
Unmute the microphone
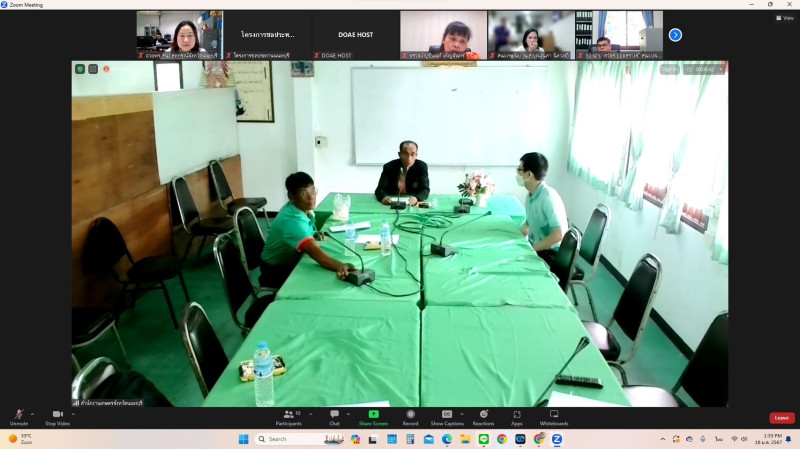[18, 415]
